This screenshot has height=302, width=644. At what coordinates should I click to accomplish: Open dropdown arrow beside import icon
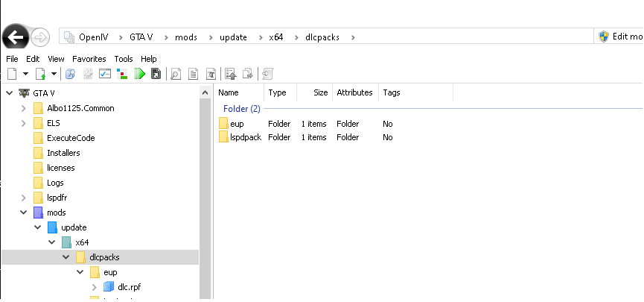tap(54, 74)
